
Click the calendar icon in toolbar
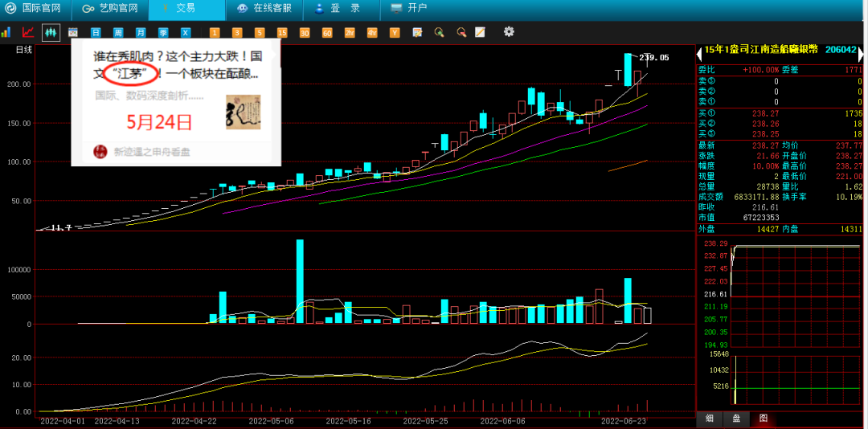point(72,33)
